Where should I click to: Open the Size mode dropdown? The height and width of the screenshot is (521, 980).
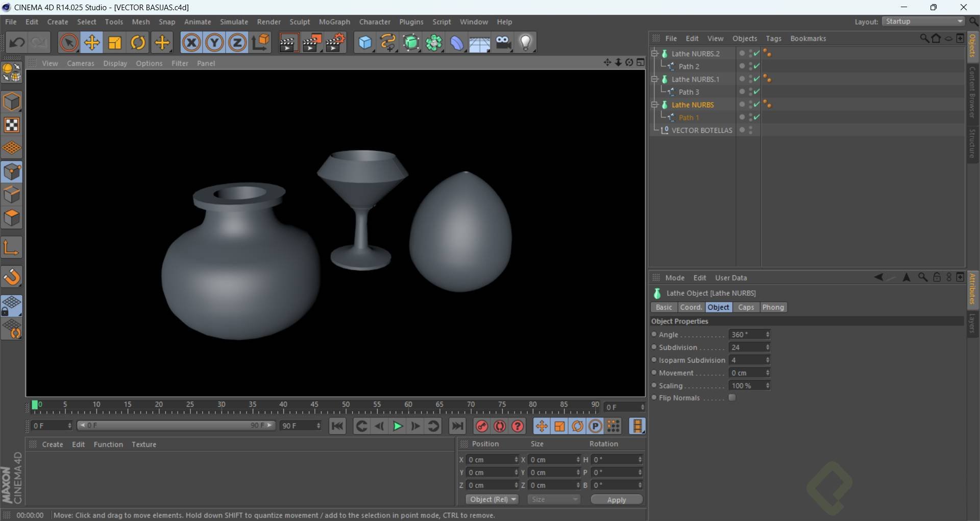[554, 500]
